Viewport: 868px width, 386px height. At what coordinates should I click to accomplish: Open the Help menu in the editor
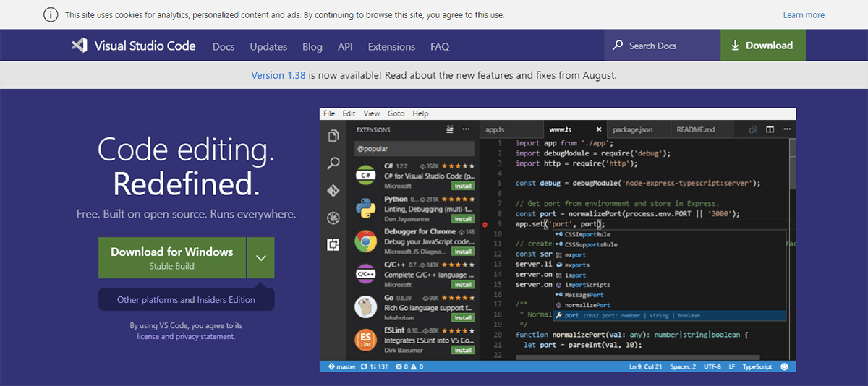click(x=420, y=113)
